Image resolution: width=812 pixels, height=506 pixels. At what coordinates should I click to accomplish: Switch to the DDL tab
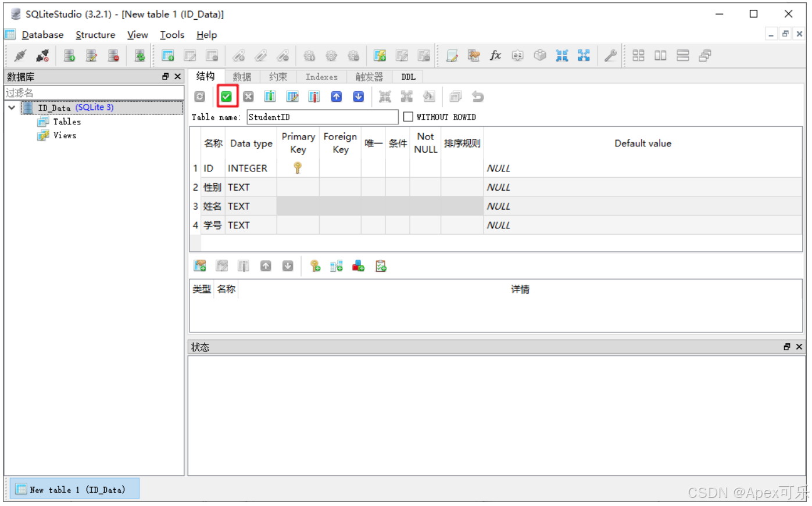point(408,77)
